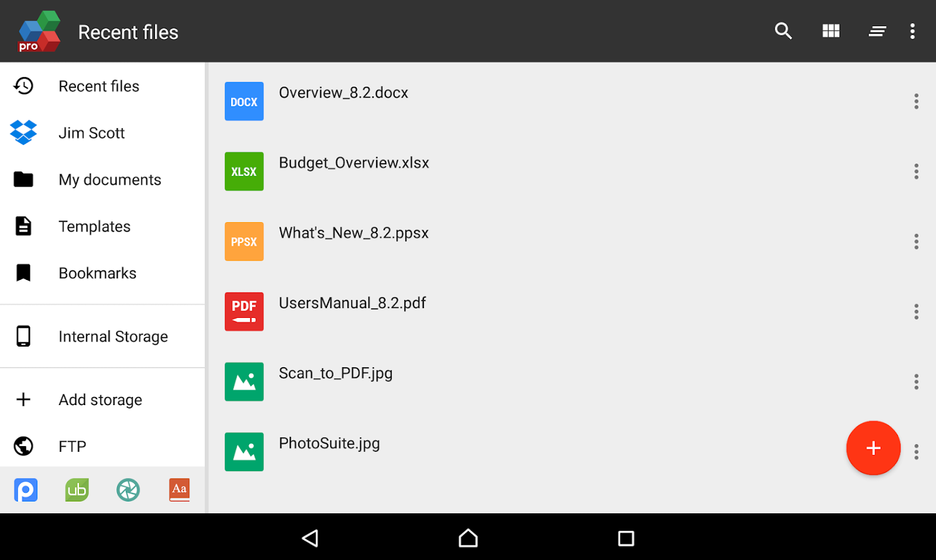Switch to grid view icon
This screenshot has height=560, width=936.
831,31
